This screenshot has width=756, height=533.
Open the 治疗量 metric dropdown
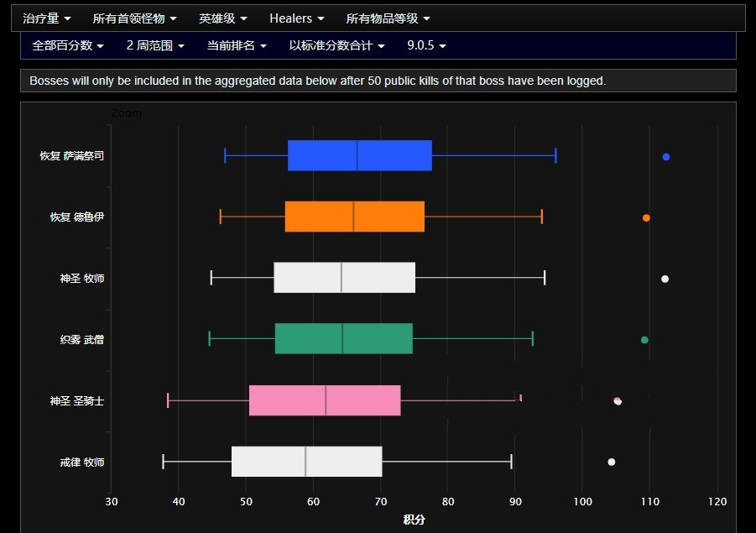[x=47, y=18]
